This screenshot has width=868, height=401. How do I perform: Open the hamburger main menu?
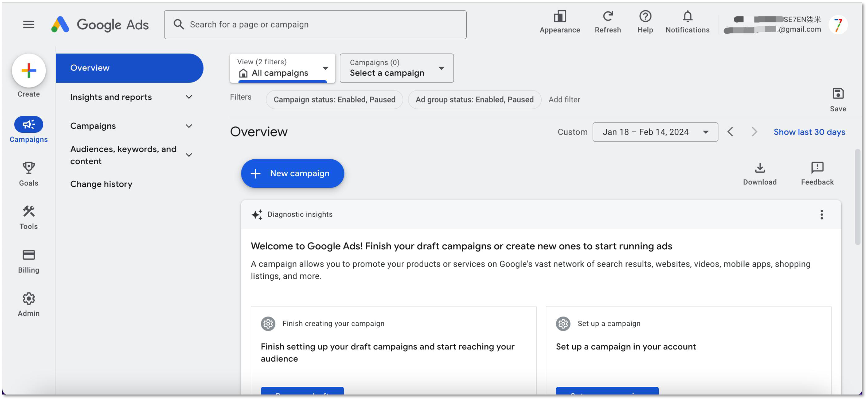click(29, 25)
